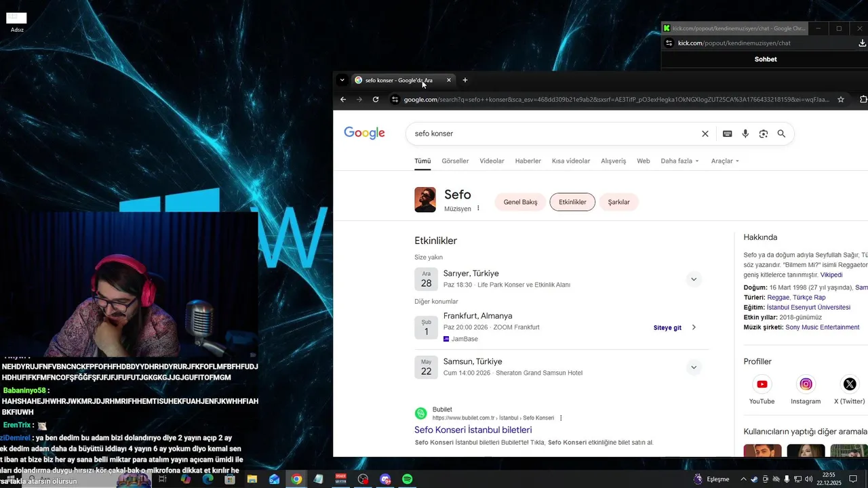
Task: Open volume control in system tray
Action: coord(808,479)
